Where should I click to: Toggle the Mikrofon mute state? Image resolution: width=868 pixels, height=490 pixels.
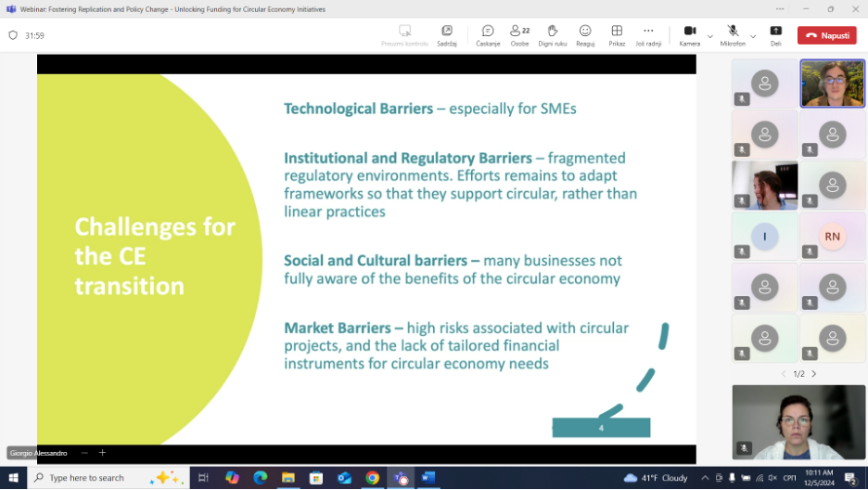[733, 34]
